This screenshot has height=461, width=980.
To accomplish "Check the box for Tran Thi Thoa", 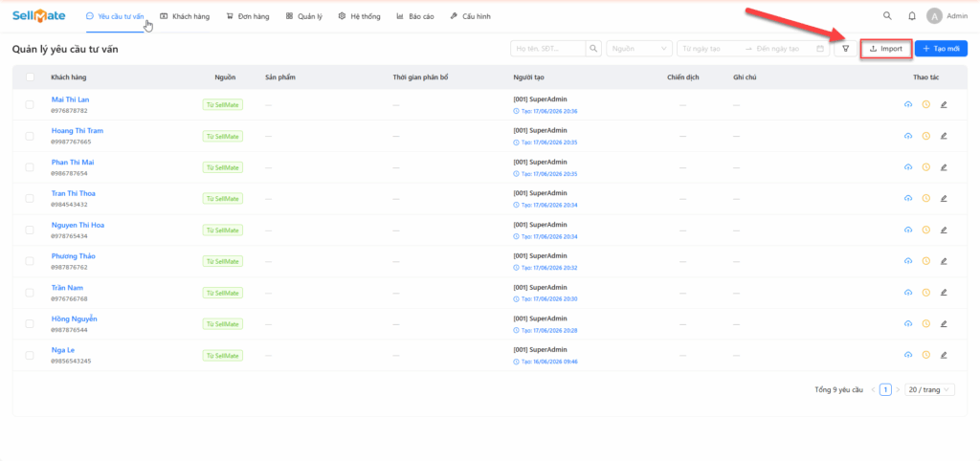I will [30, 198].
